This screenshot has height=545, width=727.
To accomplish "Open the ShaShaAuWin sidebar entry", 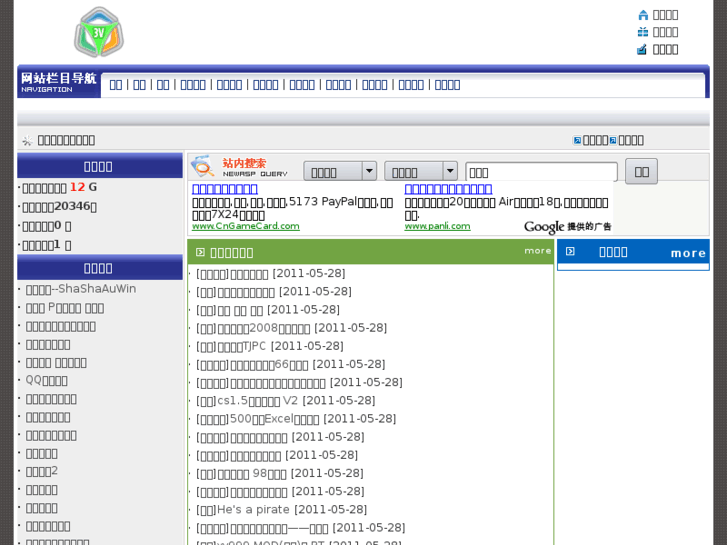I will coord(81,289).
